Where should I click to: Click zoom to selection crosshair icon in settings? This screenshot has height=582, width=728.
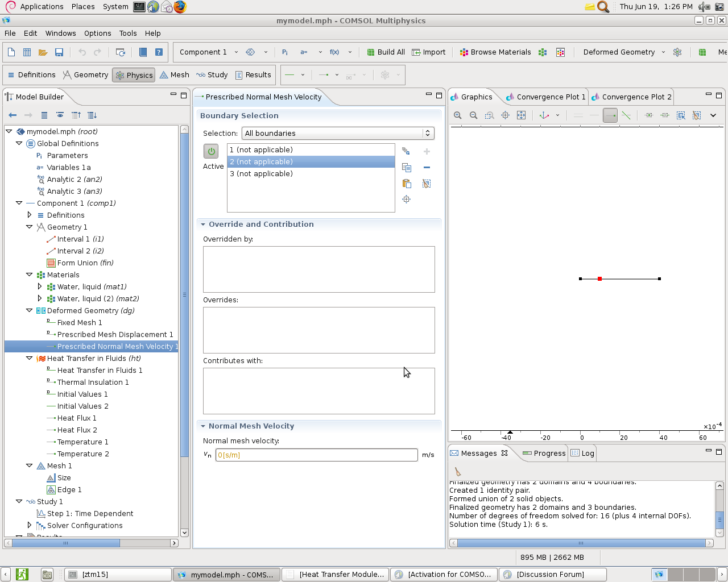[407, 199]
